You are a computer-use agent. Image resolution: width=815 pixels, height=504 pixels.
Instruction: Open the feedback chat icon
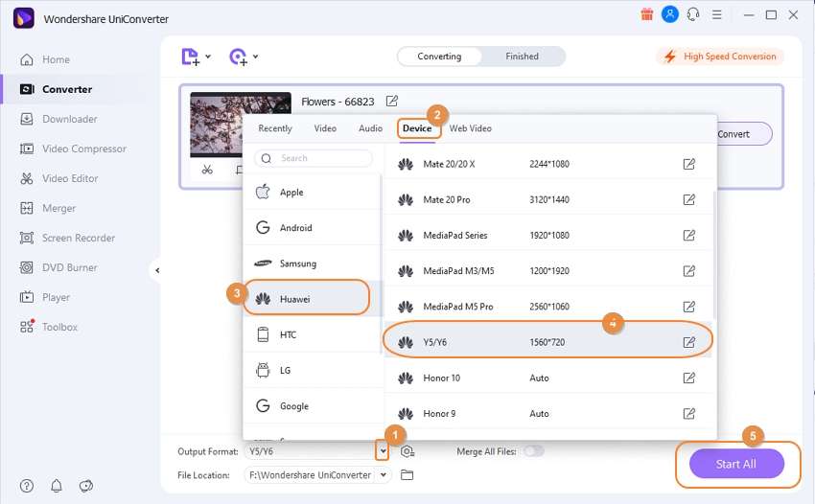[85, 486]
